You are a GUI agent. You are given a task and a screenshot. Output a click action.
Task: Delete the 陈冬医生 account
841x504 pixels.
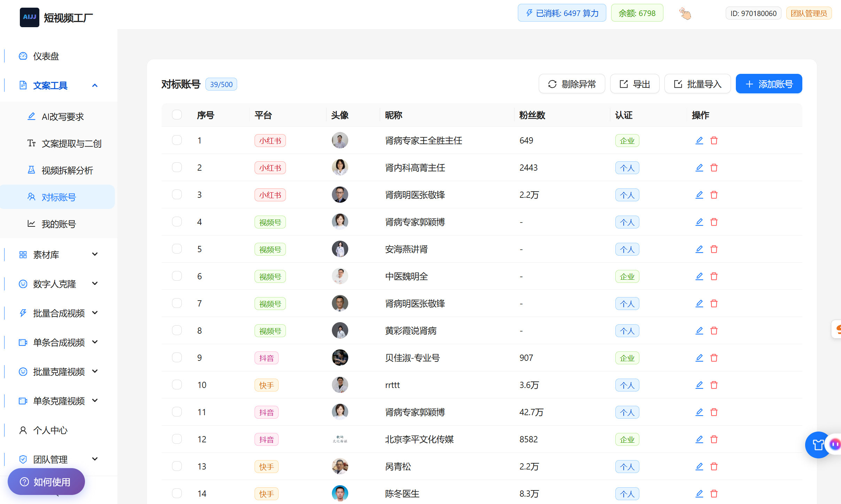click(714, 494)
